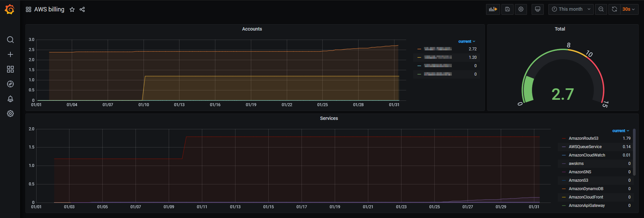Click the AWS billing dashboard title
Screen dimensions: 644x218
click(x=49, y=9)
